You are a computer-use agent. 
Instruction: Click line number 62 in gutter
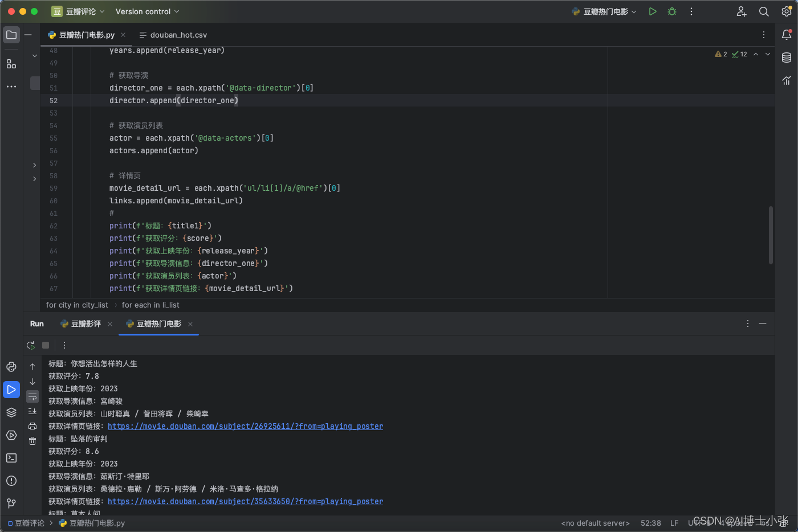click(x=54, y=226)
